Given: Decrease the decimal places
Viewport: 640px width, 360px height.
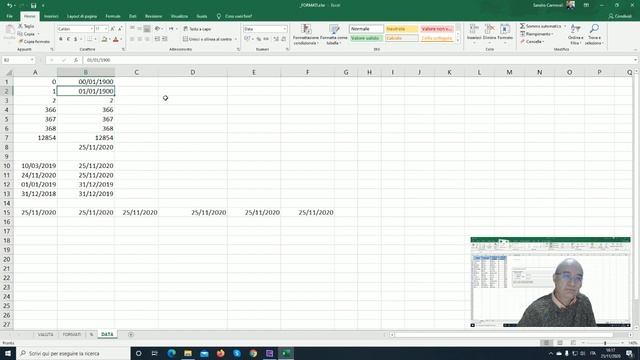Looking at the screenshot, I should point(283,39).
